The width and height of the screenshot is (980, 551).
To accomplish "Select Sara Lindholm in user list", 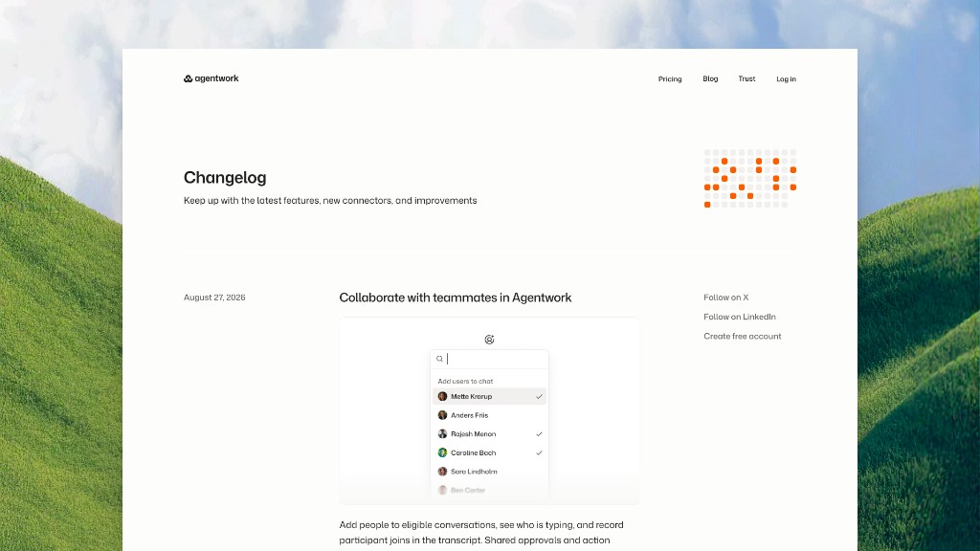I will tap(489, 472).
